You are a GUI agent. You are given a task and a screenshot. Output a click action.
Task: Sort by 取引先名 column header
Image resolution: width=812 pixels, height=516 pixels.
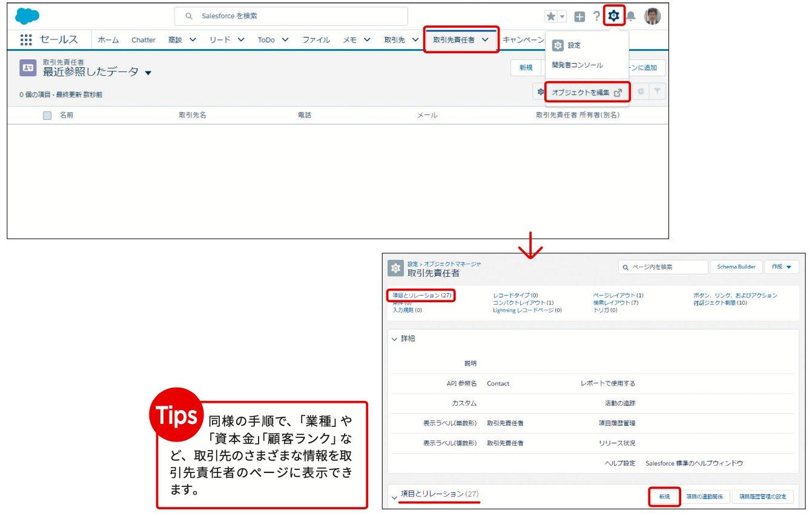(193, 115)
